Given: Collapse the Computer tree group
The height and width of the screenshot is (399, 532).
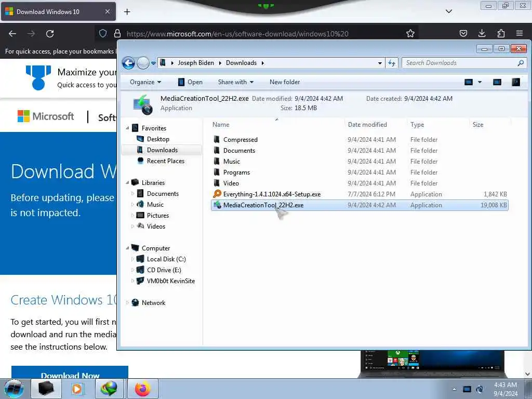Looking at the screenshot, I should point(127,248).
